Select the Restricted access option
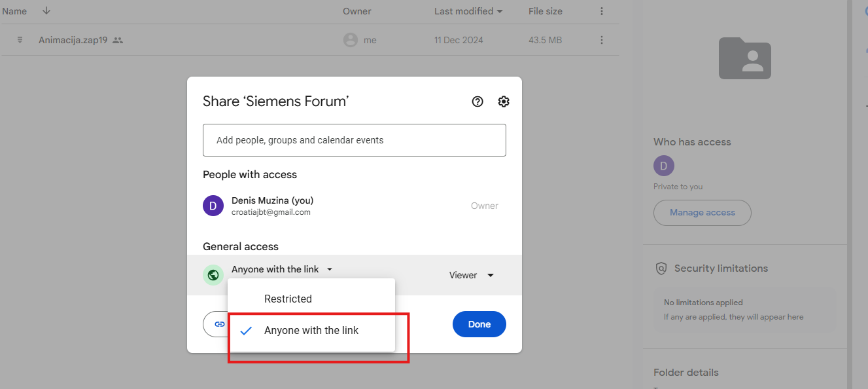 point(288,299)
